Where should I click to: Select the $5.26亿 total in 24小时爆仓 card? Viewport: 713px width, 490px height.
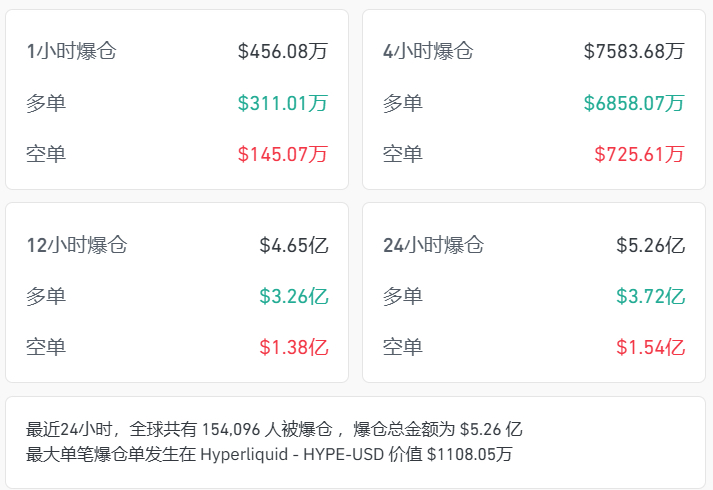(650, 245)
